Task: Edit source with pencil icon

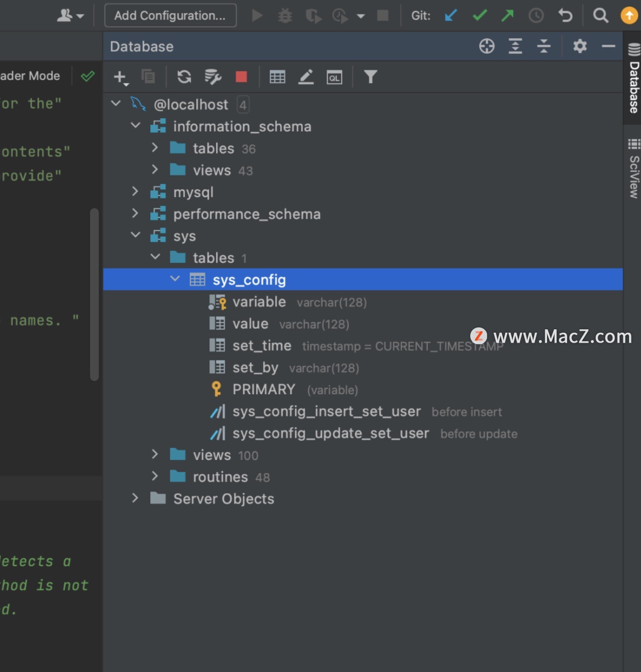Action: [x=306, y=77]
